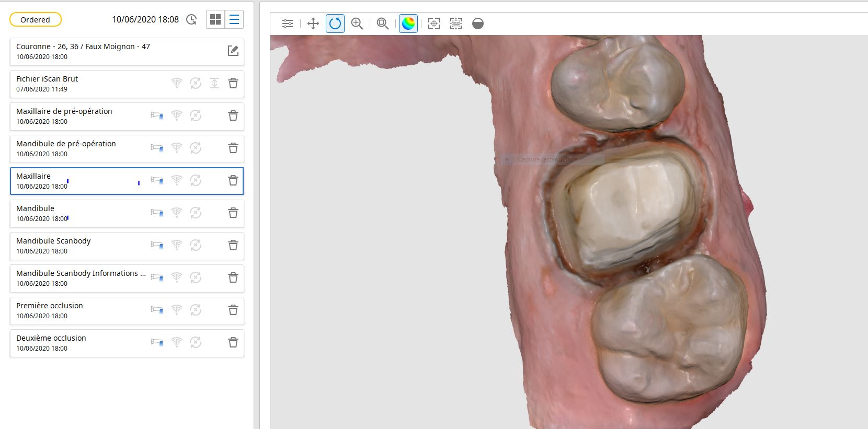
Task: Activate the rotate view tool
Action: 335,24
